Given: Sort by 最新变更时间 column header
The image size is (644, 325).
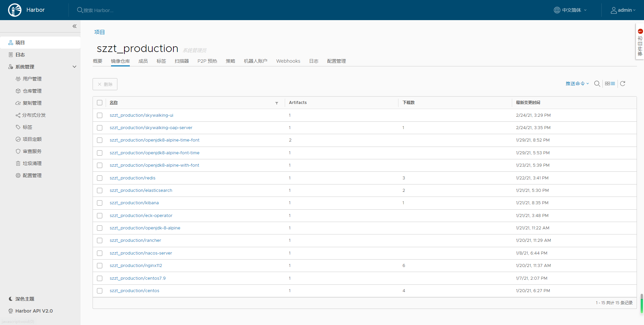Looking at the screenshot, I should (528, 103).
